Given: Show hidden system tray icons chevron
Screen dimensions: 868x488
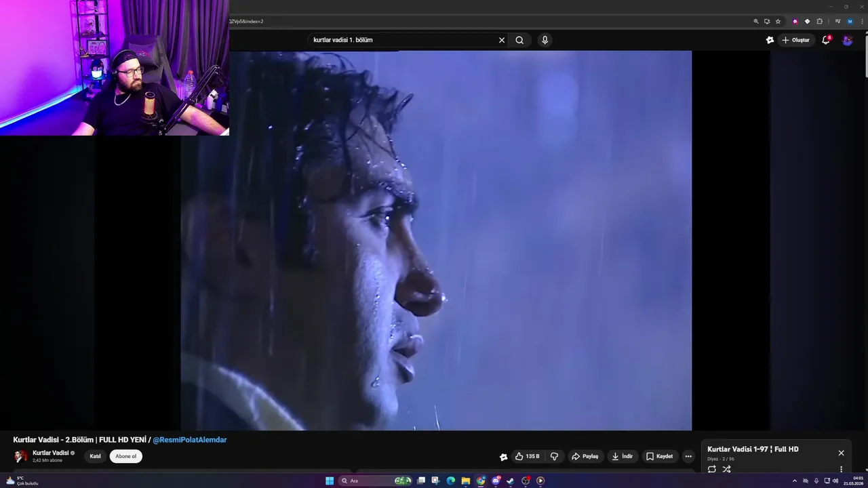Looking at the screenshot, I should pyautogui.click(x=795, y=481).
